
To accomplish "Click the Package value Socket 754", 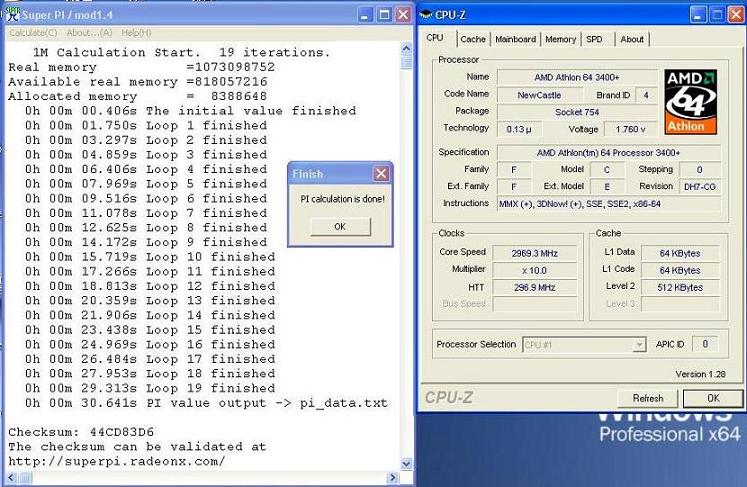I will (x=576, y=112).
